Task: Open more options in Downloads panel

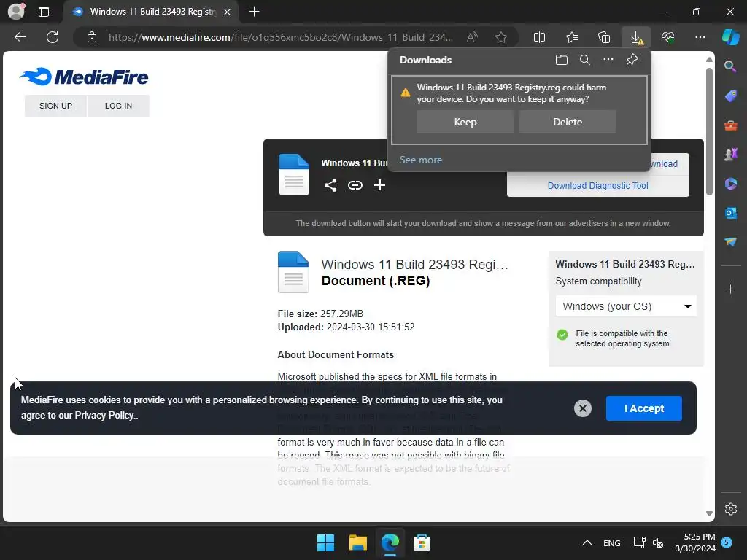Action: (x=608, y=60)
